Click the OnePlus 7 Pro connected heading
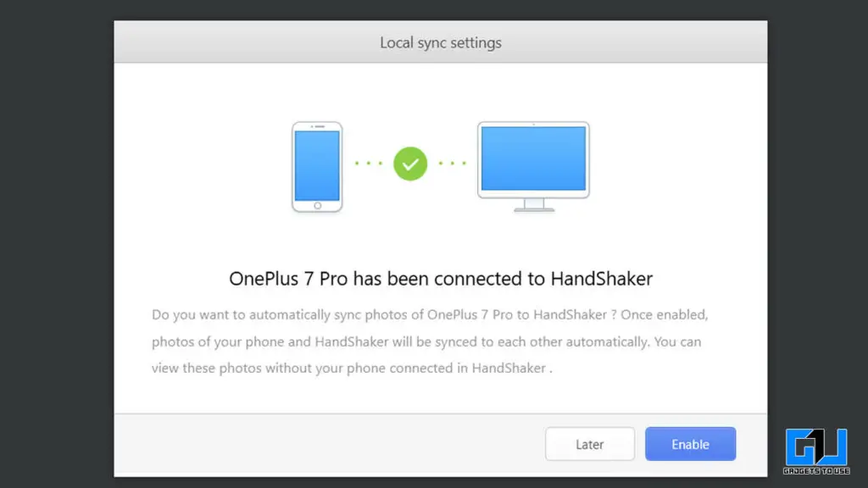 pyautogui.click(x=441, y=278)
